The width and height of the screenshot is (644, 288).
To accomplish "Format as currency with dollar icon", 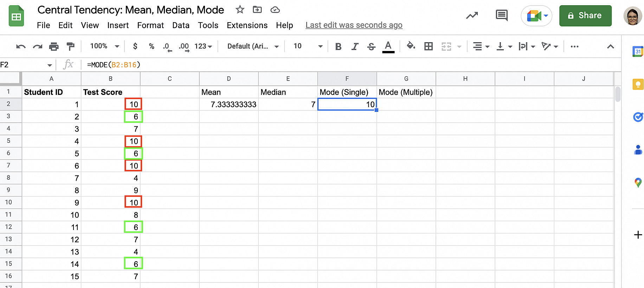I will click(135, 46).
